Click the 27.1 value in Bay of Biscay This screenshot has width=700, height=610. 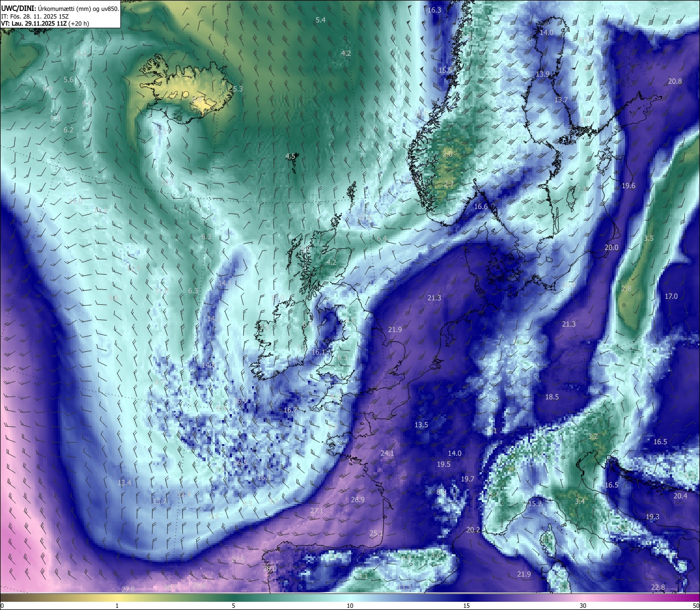tap(317, 510)
